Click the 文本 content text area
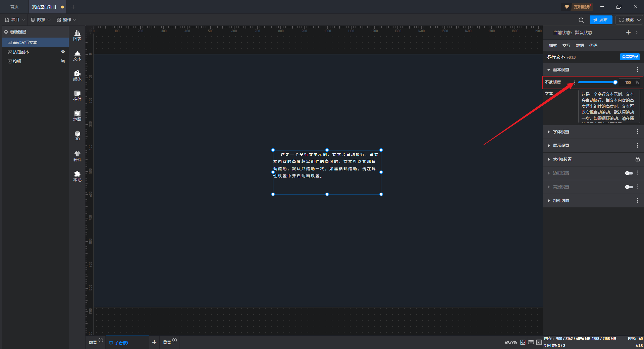The height and width of the screenshot is (349, 644). click(609, 106)
